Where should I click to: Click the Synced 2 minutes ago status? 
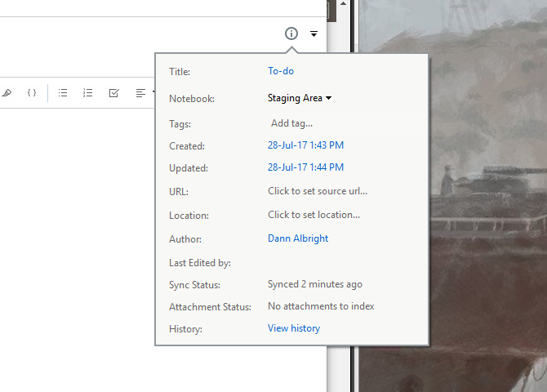pos(315,284)
